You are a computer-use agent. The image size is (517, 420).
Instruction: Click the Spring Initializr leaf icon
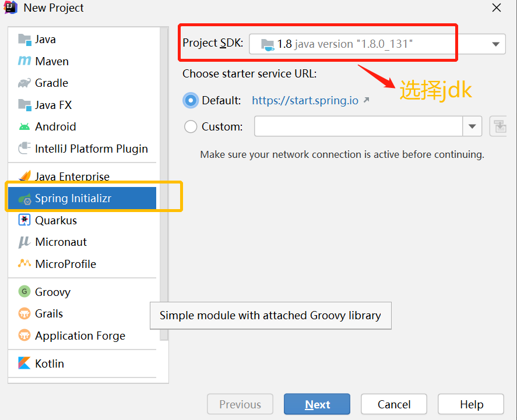coord(24,199)
